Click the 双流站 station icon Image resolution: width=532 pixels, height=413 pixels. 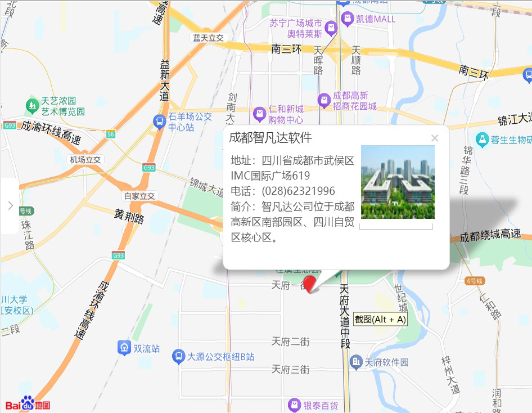[124, 348]
